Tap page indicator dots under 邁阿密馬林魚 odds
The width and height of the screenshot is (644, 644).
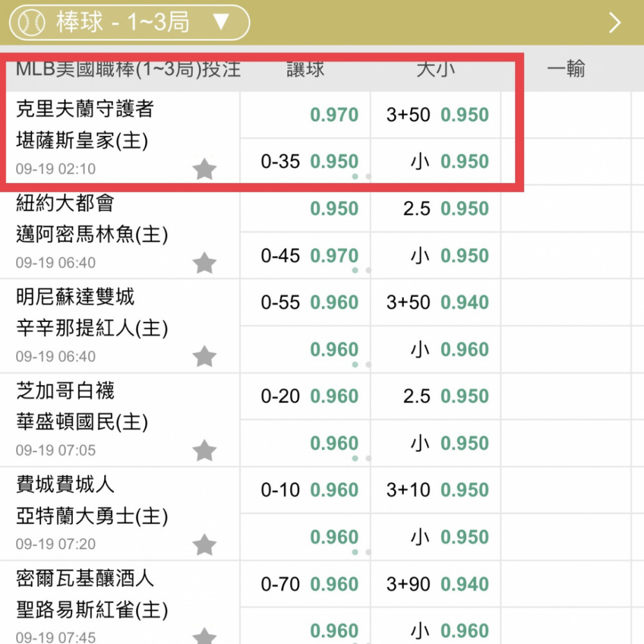(361, 270)
